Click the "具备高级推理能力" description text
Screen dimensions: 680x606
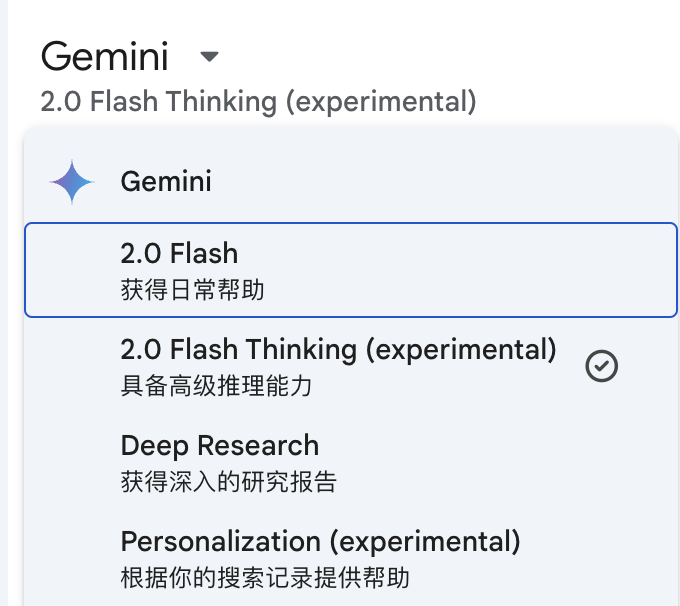pos(216,387)
